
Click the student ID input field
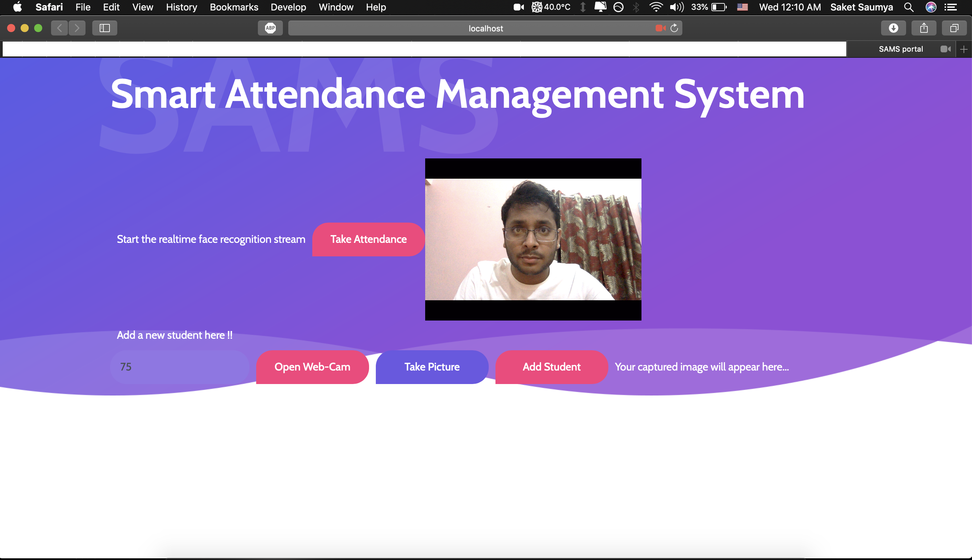[x=180, y=367]
